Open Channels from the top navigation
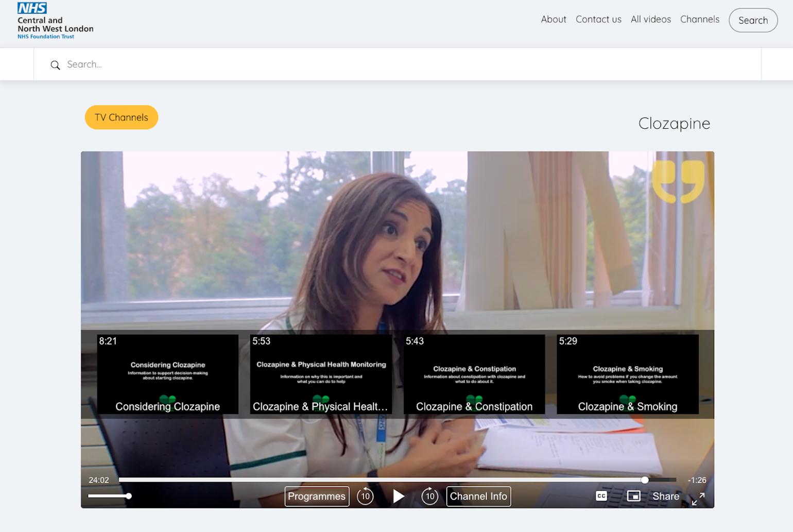The image size is (793, 532). tap(699, 20)
